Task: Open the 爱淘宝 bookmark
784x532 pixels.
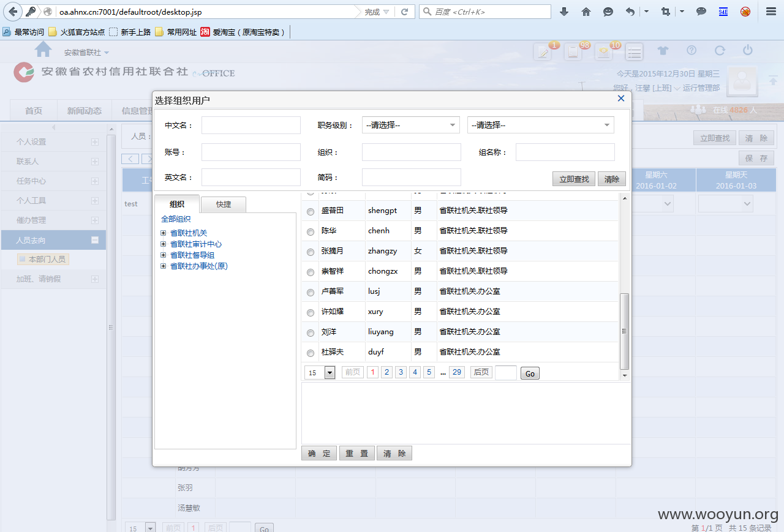Action: coord(244,32)
